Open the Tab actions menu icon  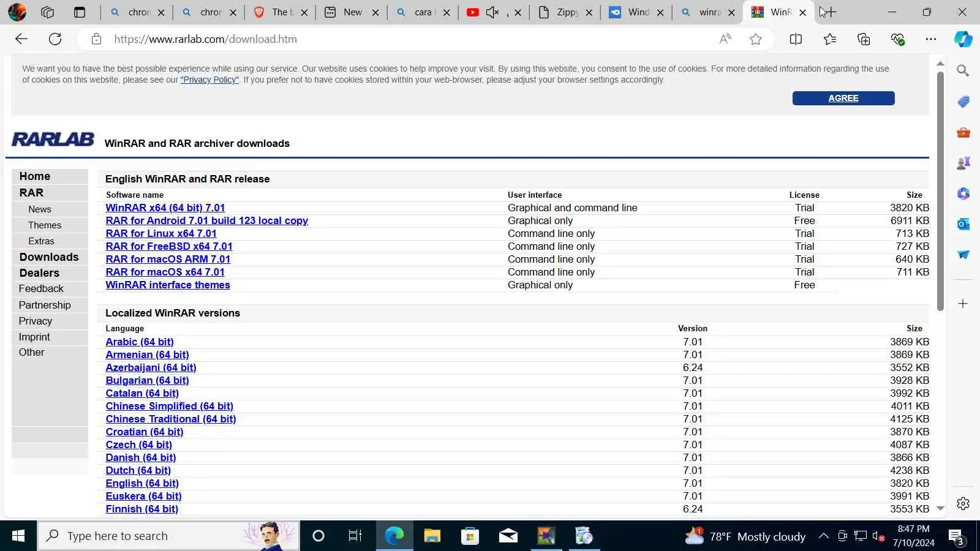click(x=79, y=12)
